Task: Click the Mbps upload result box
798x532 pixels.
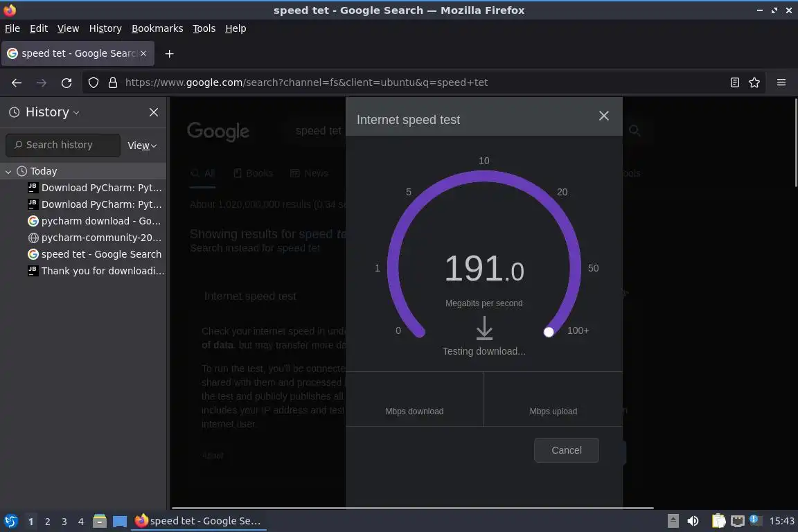Action: click(x=553, y=399)
